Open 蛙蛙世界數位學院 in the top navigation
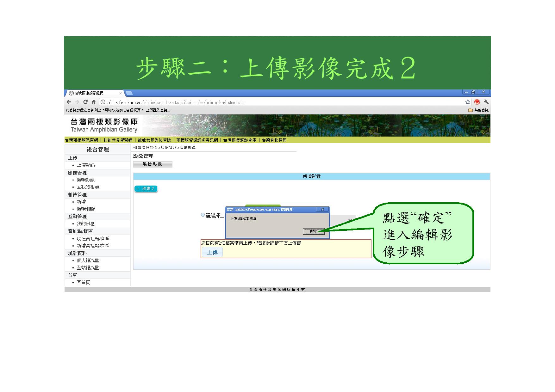Screen dimensions: 555x392 point(154,140)
